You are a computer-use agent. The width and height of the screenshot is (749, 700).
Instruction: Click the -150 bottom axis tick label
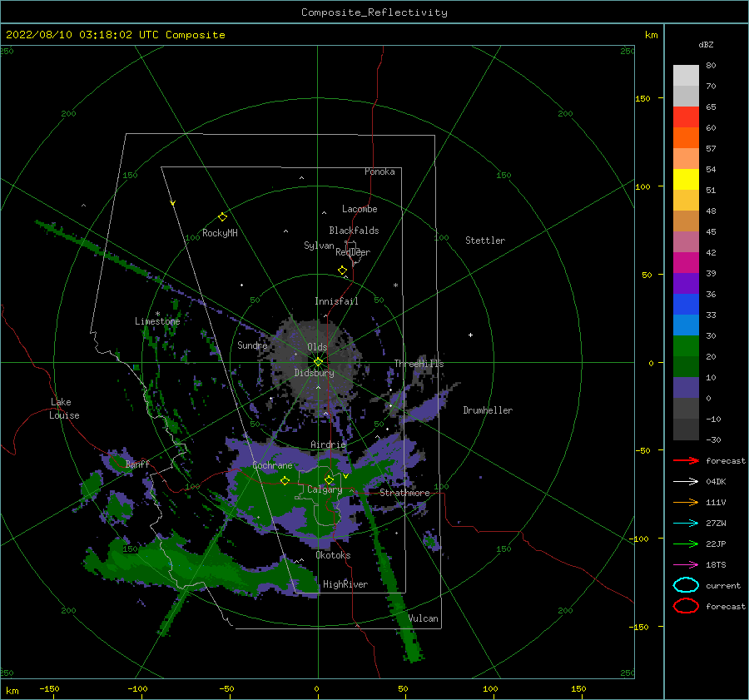(49, 688)
